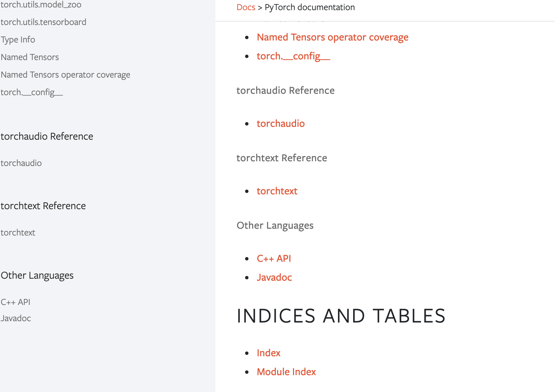
Task: Select Javadoc in the sidebar
Action: (16, 318)
